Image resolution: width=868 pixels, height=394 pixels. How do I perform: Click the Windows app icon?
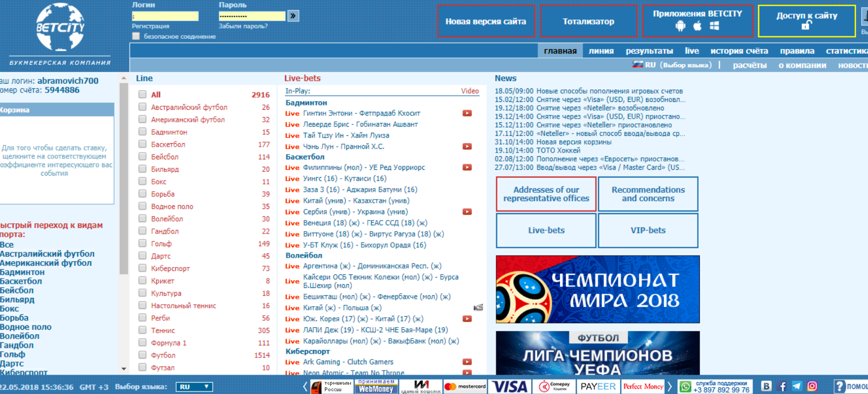point(715,26)
